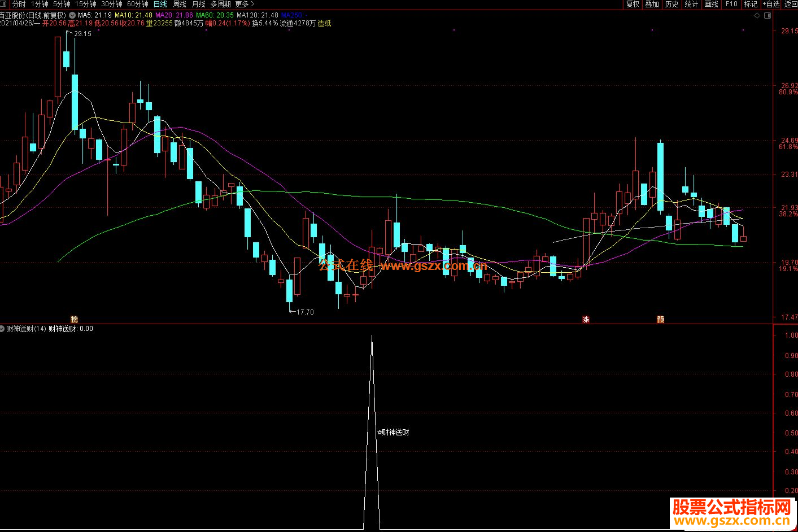Expand the main chart indicator dropdown arrow

(72, 15)
